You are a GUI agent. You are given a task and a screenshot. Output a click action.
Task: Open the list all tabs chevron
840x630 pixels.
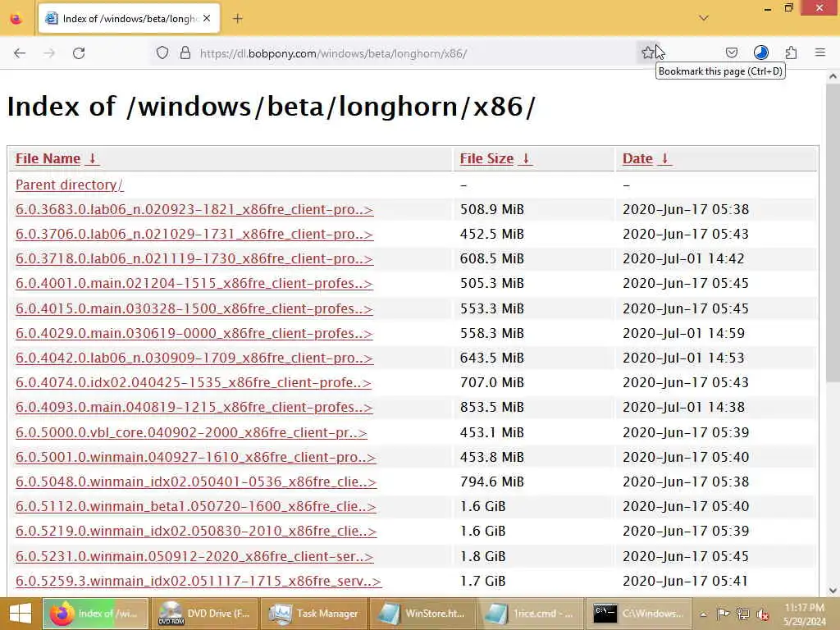tap(704, 18)
